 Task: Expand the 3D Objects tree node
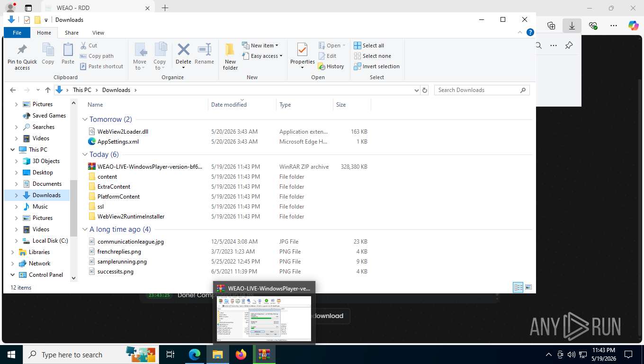pyautogui.click(x=17, y=161)
